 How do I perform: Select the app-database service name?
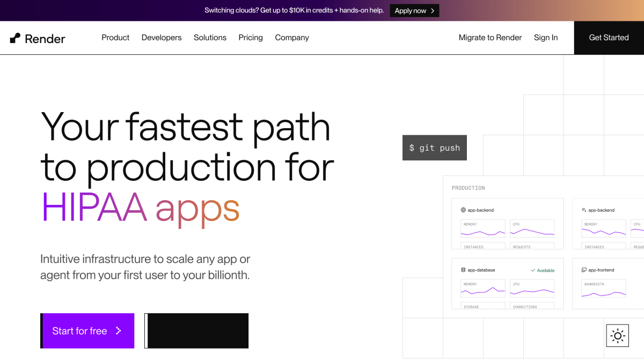coord(481,270)
